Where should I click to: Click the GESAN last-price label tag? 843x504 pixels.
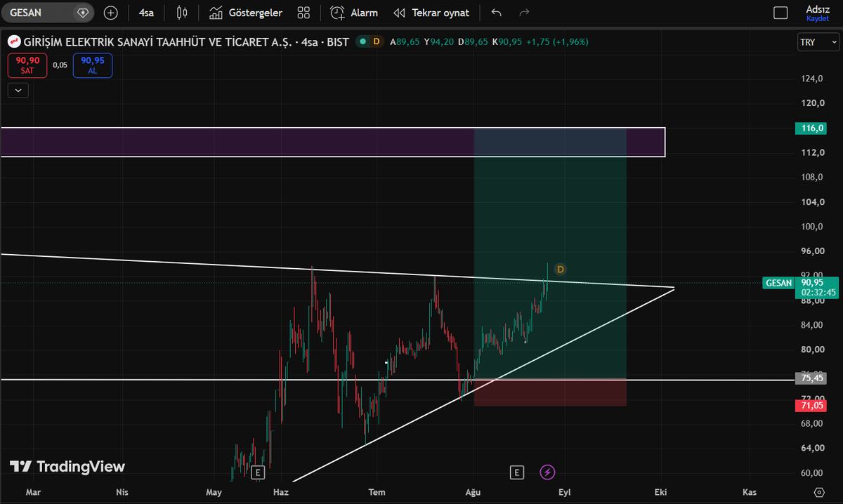(778, 283)
